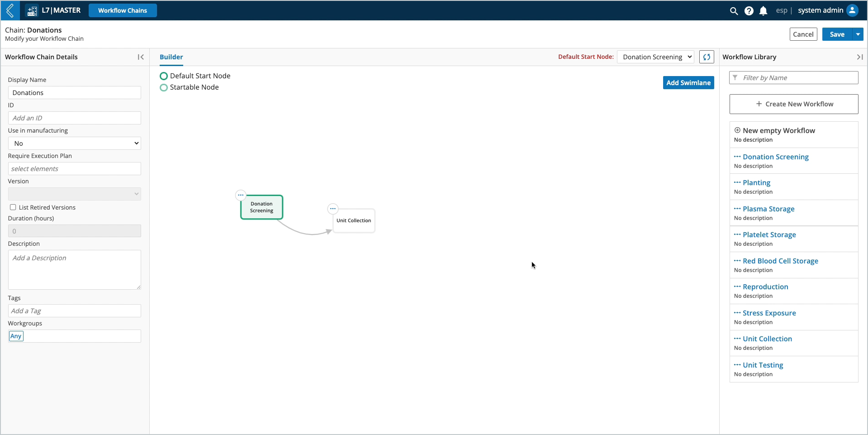Click the Cancel button

(803, 34)
